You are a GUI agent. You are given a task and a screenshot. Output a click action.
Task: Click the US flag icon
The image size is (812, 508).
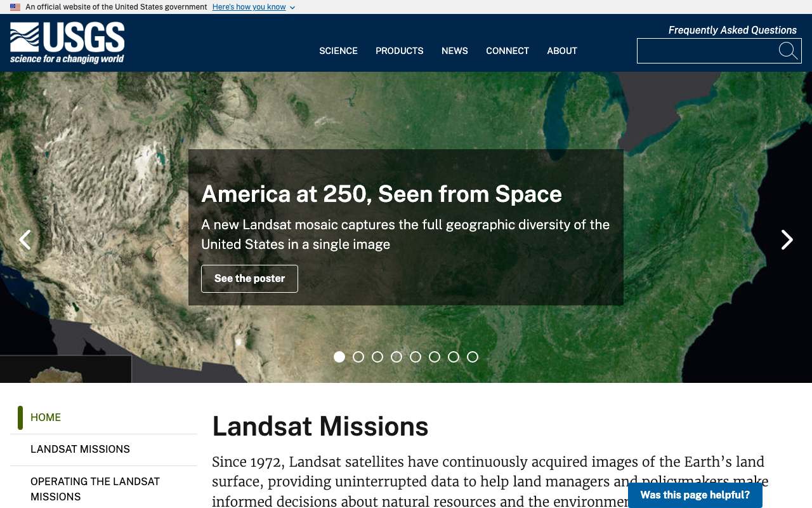pos(15,7)
